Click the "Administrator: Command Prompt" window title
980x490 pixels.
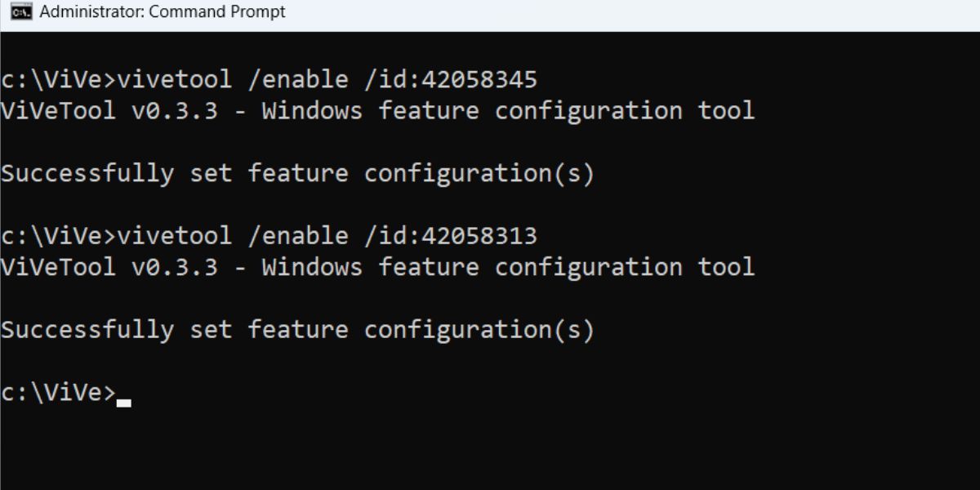pos(162,12)
